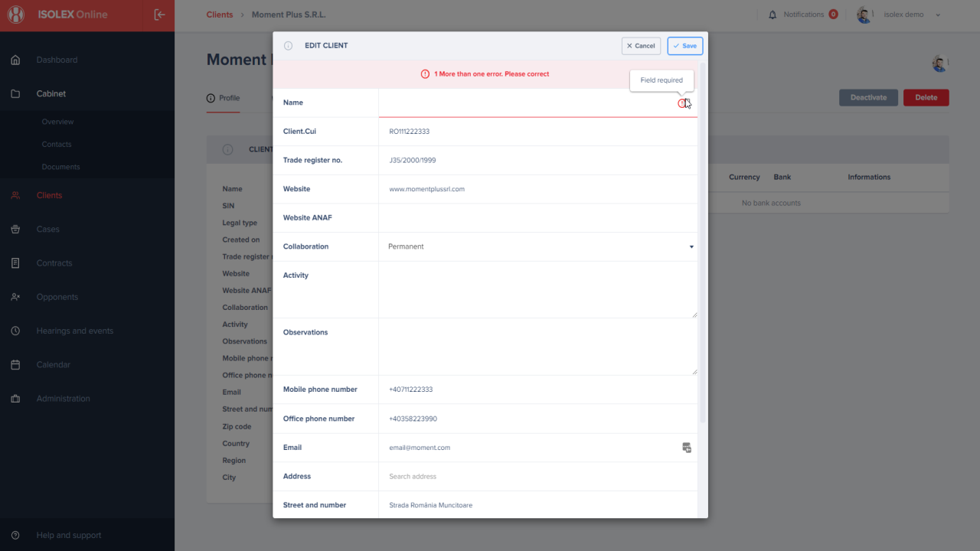Click the ISOLEX Online logo icon
Screen dimensions: 980x551
pyautogui.click(x=16, y=15)
